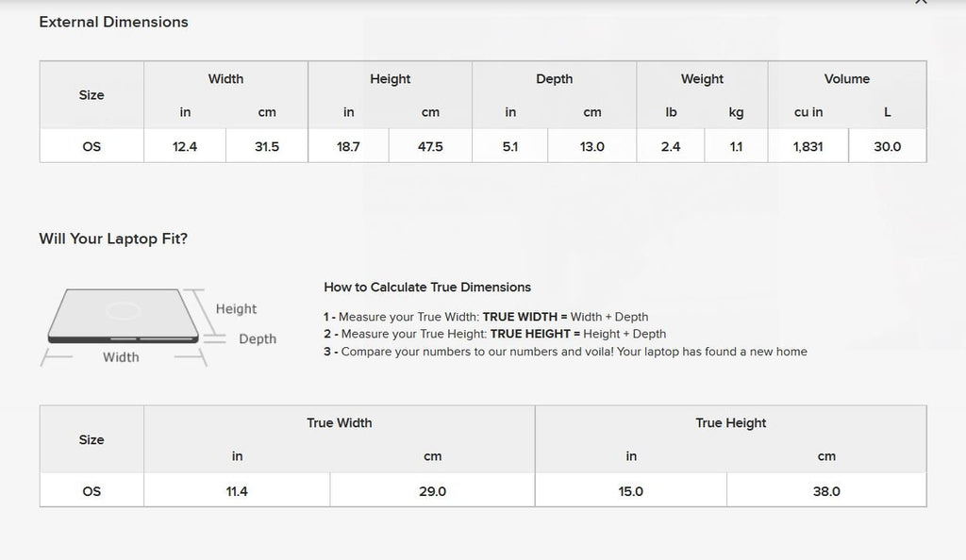The image size is (966, 560).
Task: Select the 2.4 lb weight value
Action: pyautogui.click(x=671, y=146)
